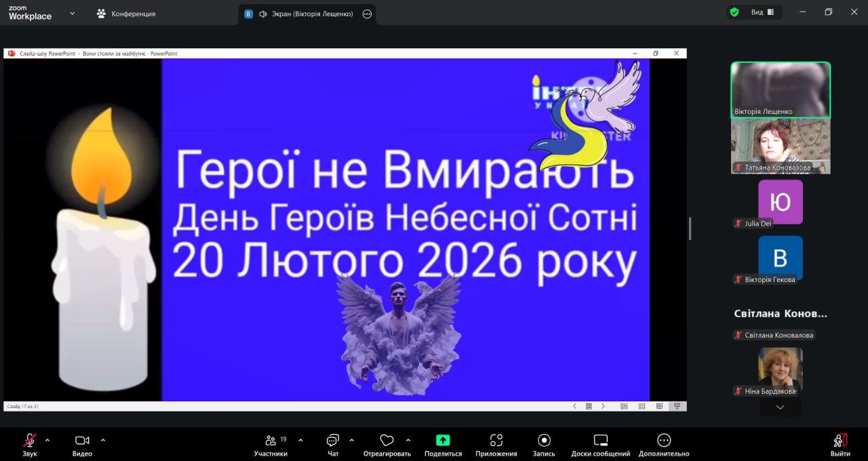This screenshot has width=868, height=461.
Task: Expand the video options arrow
Action: tap(103, 440)
